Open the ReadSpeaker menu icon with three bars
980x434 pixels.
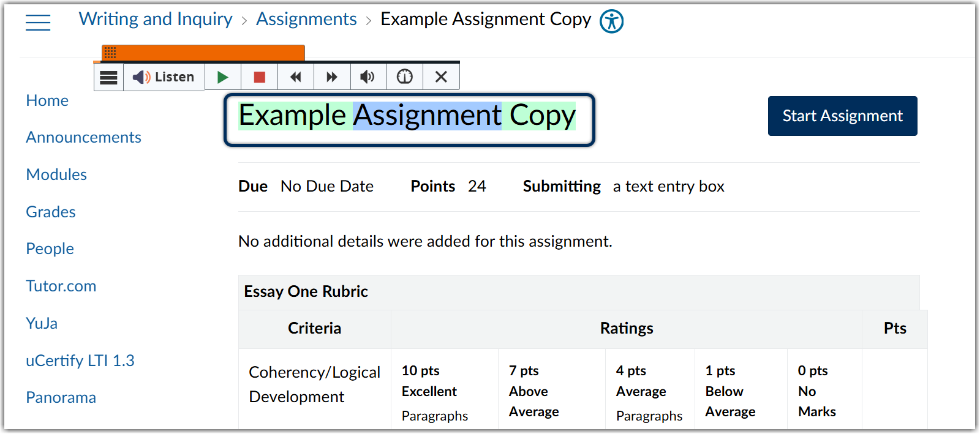109,77
